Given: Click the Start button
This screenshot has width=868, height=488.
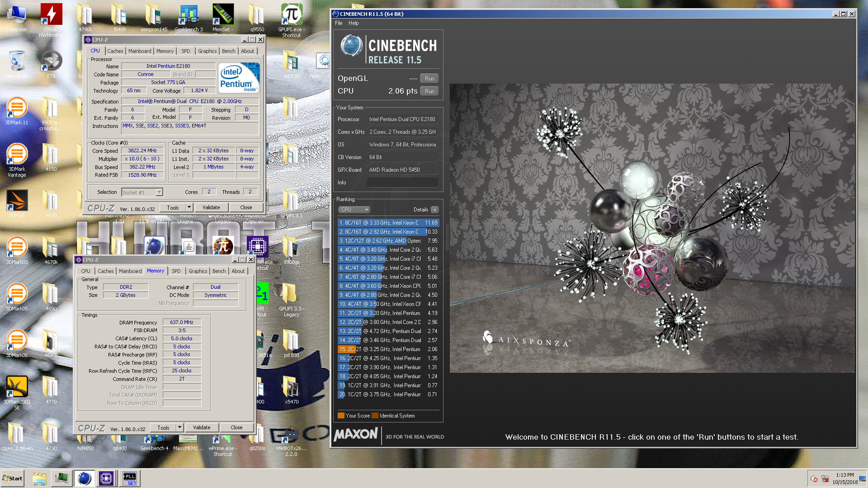Looking at the screenshot, I should 13,479.
